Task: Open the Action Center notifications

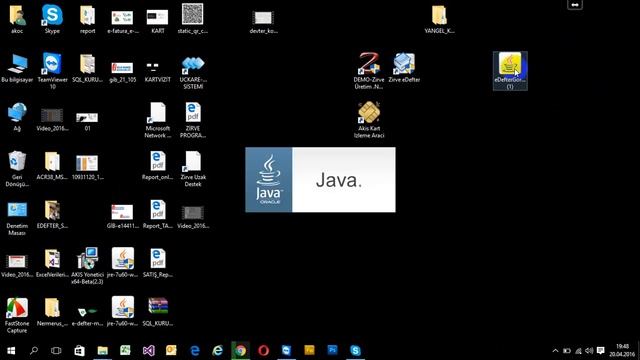Action: [x=600, y=351]
